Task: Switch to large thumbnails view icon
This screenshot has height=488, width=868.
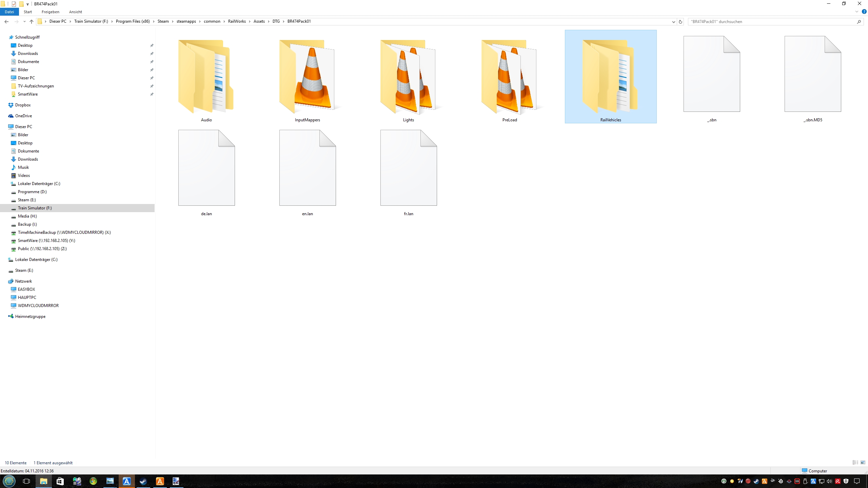Action: (x=863, y=463)
